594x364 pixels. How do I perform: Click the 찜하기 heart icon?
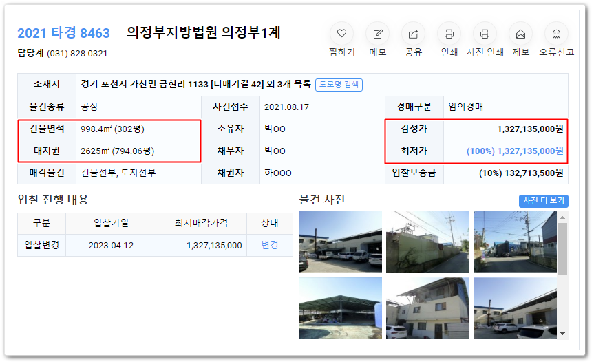click(x=341, y=34)
